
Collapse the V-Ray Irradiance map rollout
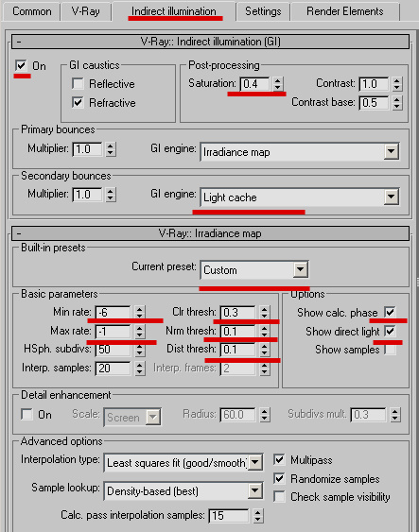point(19,233)
